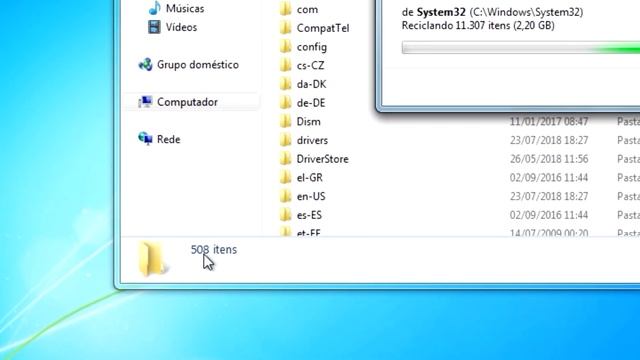Click the Rede network icon
This screenshot has width=640, height=360.
pos(145,139)
